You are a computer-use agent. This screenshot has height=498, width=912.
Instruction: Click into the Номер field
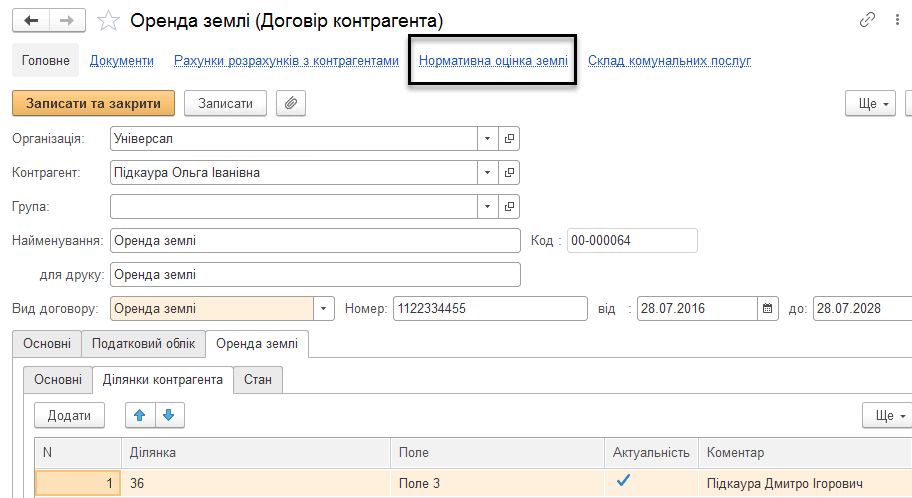(490, 308)
